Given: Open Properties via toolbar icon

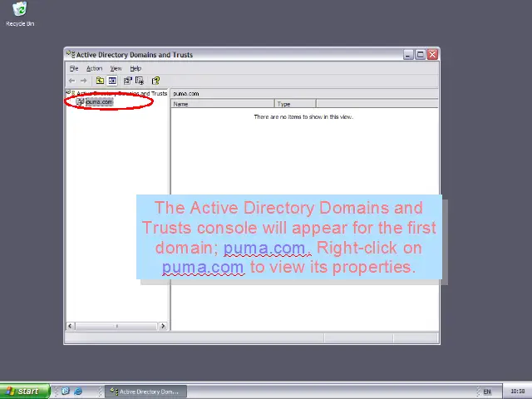Looking at the screenshot, I should click(x=127, y=81).
